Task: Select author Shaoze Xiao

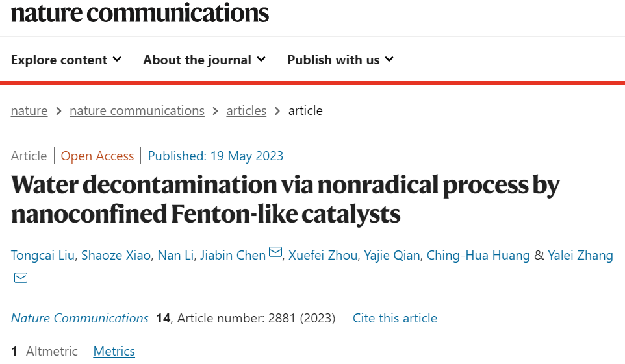Action: tap(116, 255)
